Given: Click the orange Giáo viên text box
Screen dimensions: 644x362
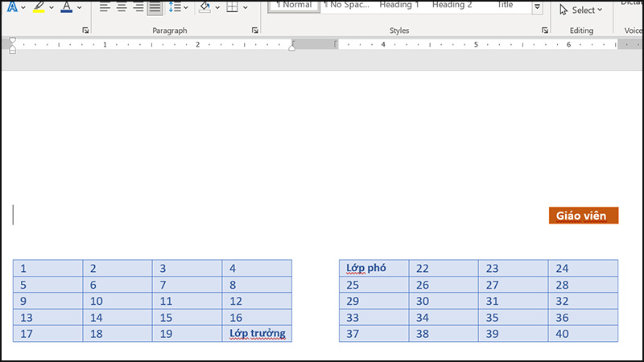Looking at the screenshot, I should tap(583, 215).
